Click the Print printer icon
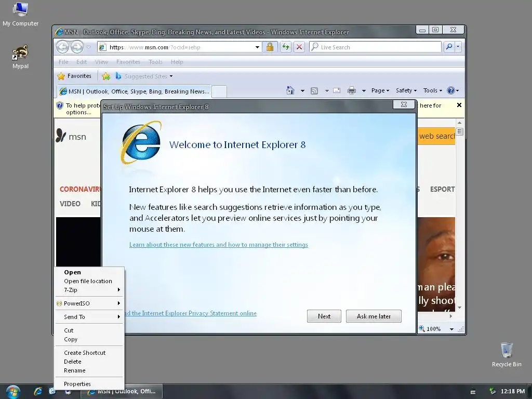Viewport: 532px width, 399px height. point(352,90)
